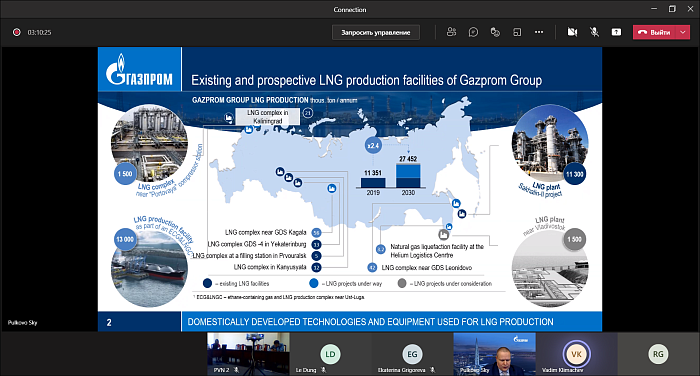Screen dimensions: 700x376
Task: Click the 'existing LNG facilities' legend dot
Action: (x=207, y=283)
